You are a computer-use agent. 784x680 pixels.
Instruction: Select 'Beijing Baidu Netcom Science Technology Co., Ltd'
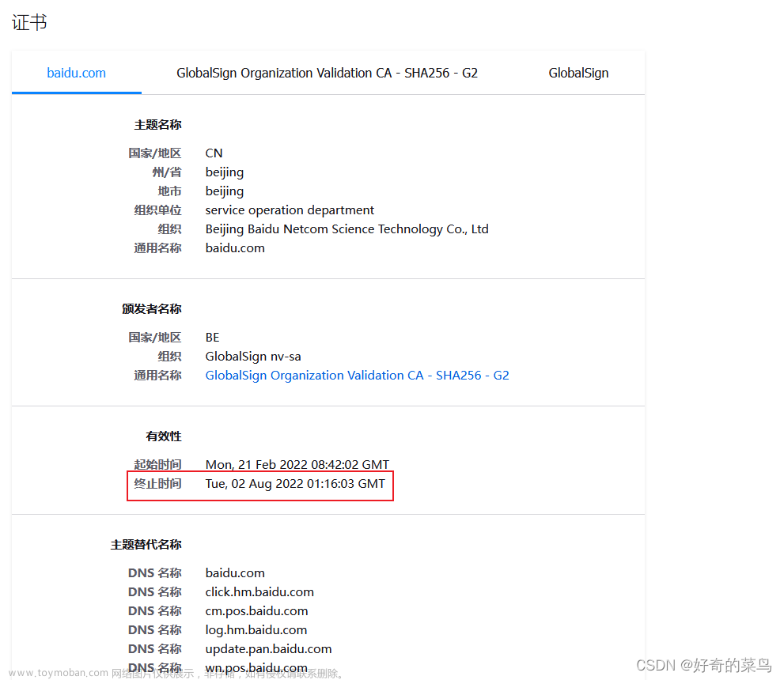pyautogui.click(x=347, y=229)
